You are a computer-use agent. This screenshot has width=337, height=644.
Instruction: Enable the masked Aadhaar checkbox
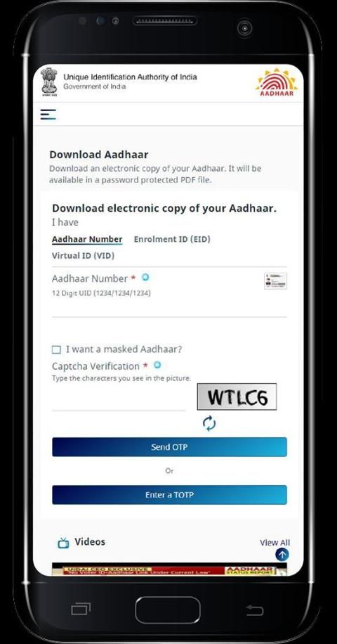pos(56,349)
